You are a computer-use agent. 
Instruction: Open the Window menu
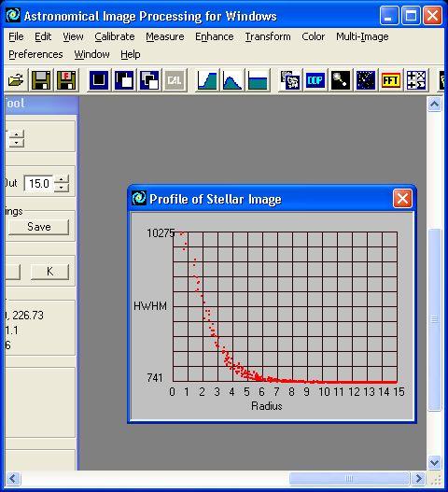tap(91, 54)
